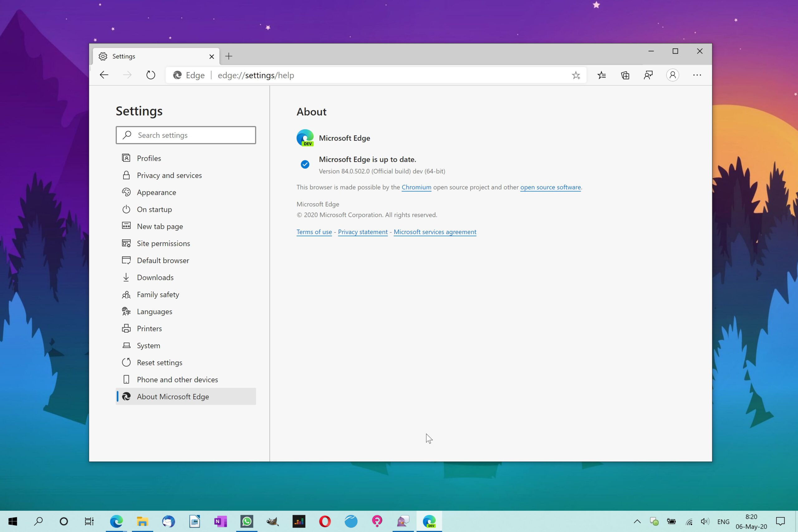
Task: Select the Settings tab
Action: [x=156, y=56]
